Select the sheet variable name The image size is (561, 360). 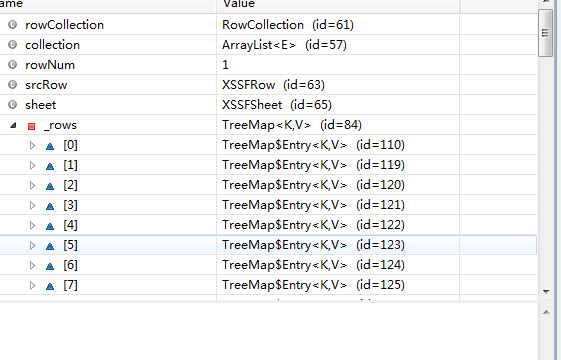[x=40, y=105]
